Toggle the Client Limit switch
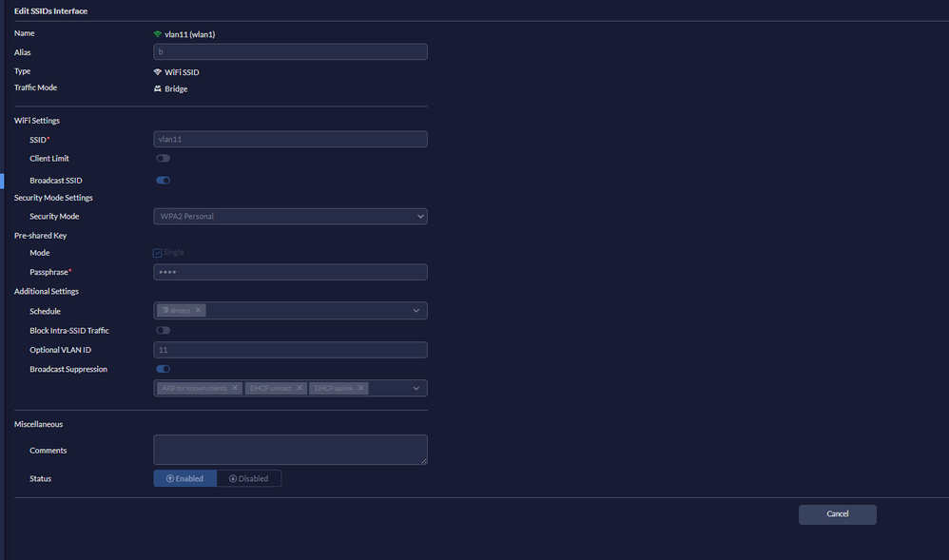Viewport: 949px width, 560px height. [x=163, y=159]
